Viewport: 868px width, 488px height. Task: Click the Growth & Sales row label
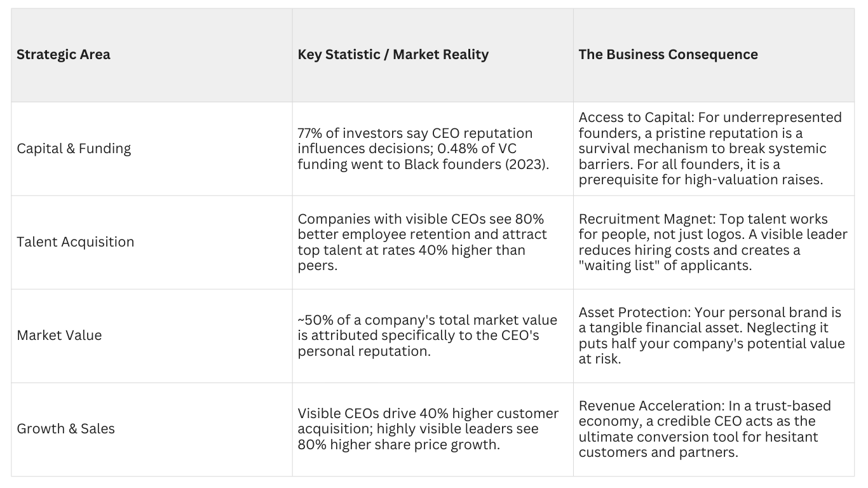65,429
